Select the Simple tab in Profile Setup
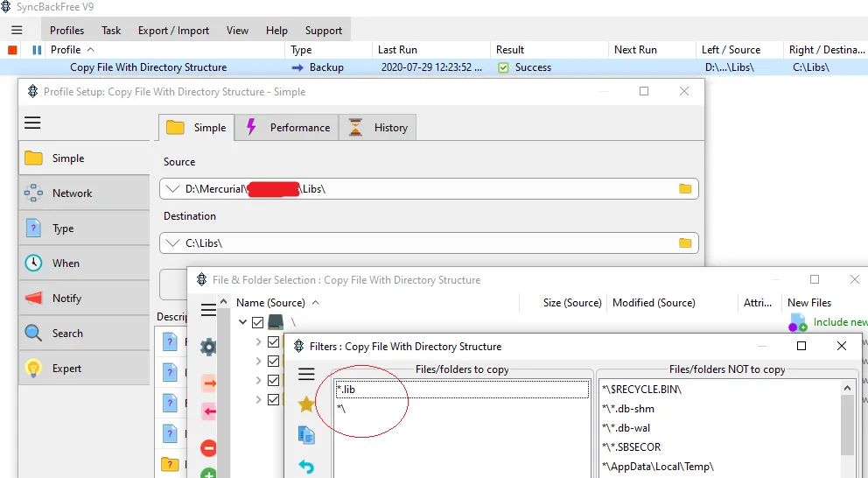This screenshot has height=478, width=868. pyautogui.click(x=197, y=128)
